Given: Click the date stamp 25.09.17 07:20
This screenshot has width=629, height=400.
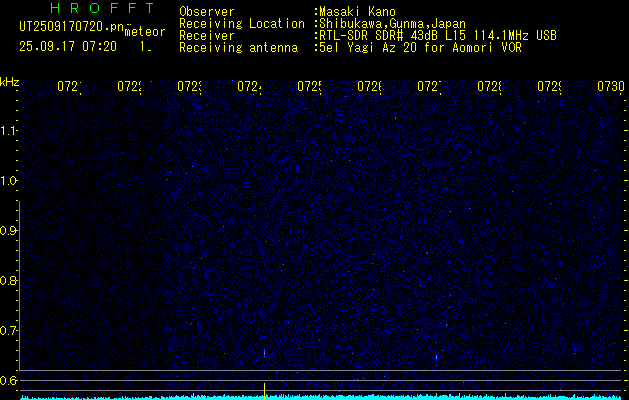Looking at the screenshot, I should 68,47.
